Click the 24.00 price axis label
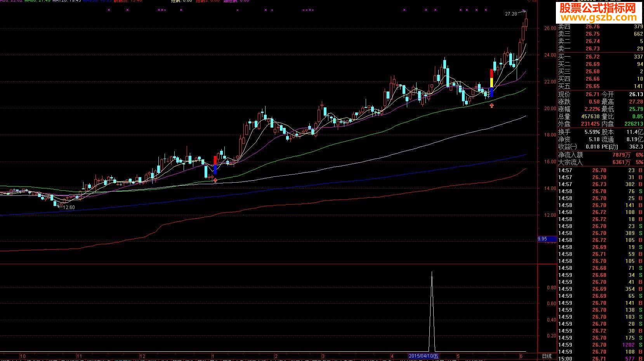Screen dimensions: 644x361 [550, 55]
